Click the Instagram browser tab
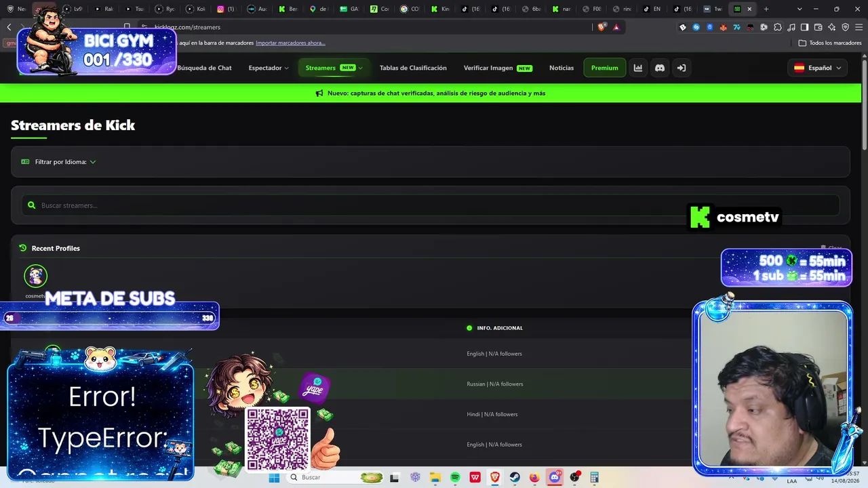 [x=226, y=9]
